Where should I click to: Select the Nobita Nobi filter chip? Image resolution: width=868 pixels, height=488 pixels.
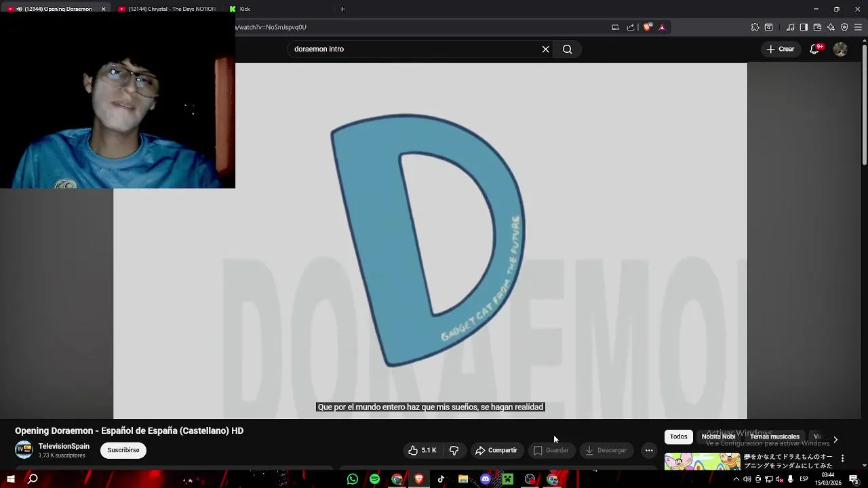(x=718, y=436)
